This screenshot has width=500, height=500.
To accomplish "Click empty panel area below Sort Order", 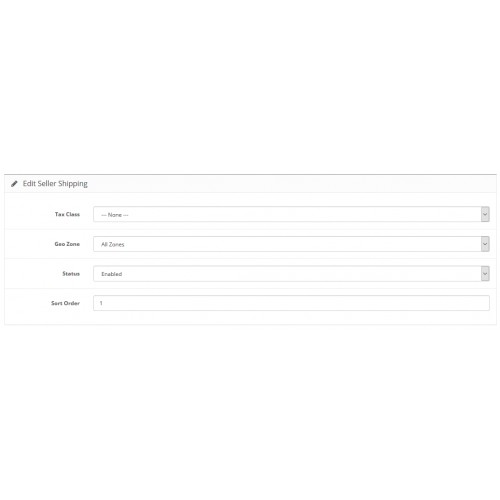I will click(x=250, y=318).
